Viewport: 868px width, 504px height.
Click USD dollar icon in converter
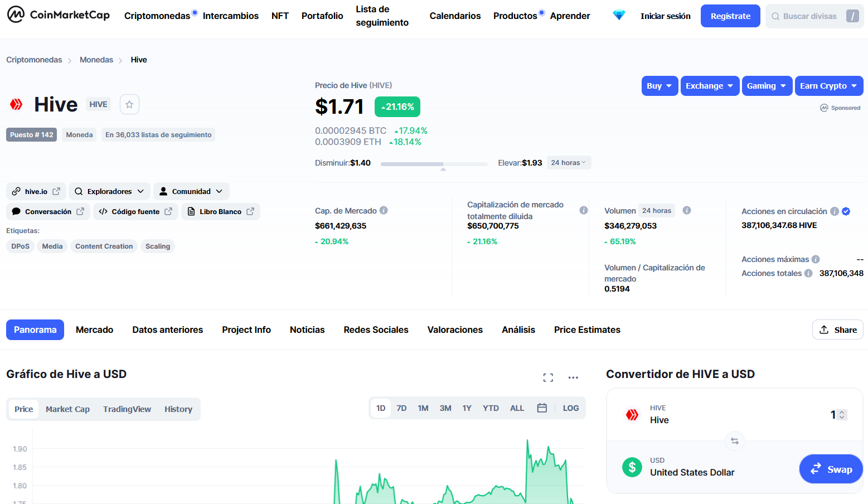click(x=632, y=467)
